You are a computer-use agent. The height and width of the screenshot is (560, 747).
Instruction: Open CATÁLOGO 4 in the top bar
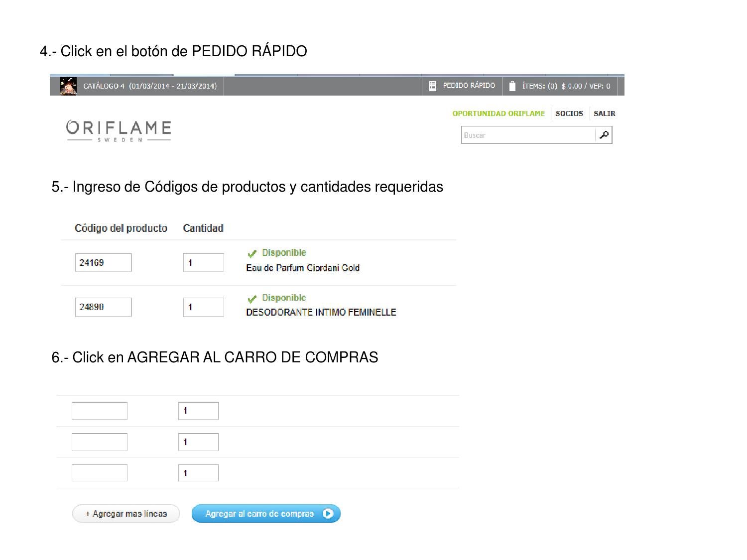(x=149, y=86)
